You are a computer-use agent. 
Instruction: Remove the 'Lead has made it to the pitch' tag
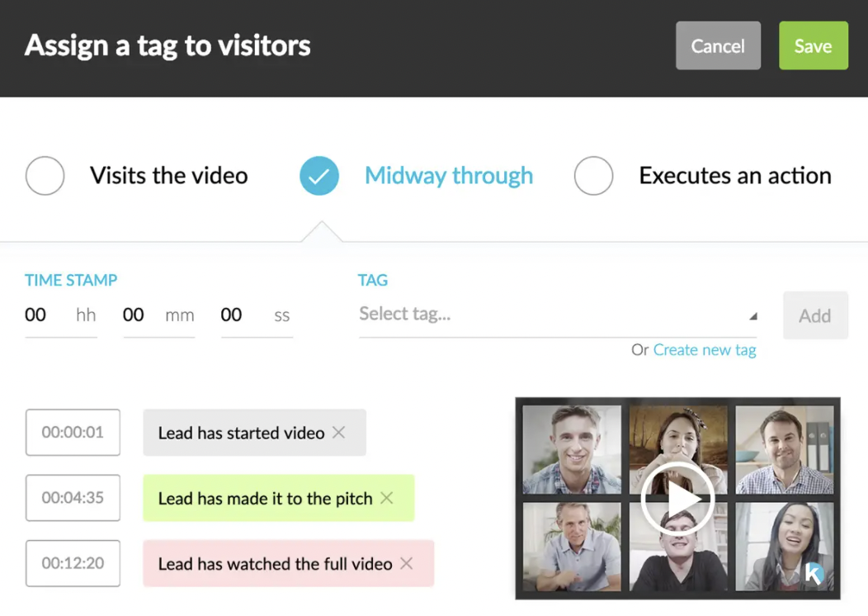[x=387, y=498]
